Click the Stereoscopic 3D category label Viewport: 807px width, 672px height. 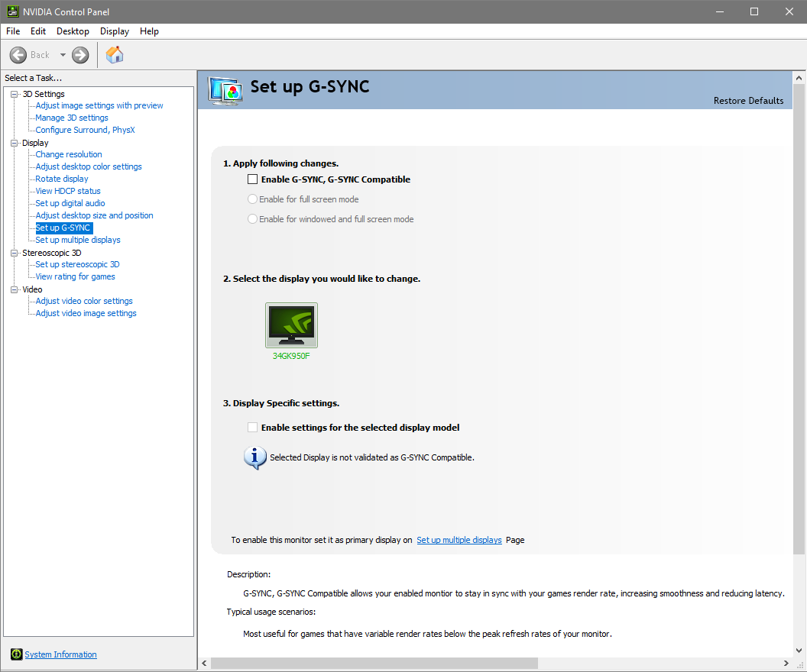click(x=51, y=253)
